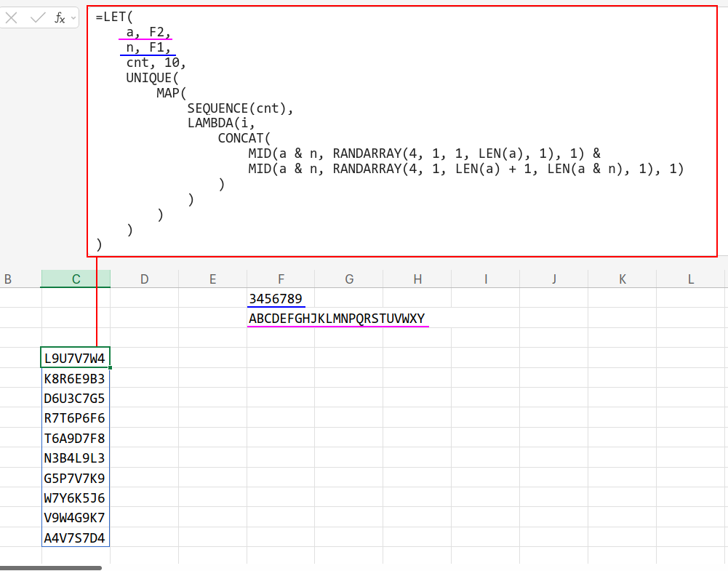Click the Cancel formula X icon

tap(12, 18)
